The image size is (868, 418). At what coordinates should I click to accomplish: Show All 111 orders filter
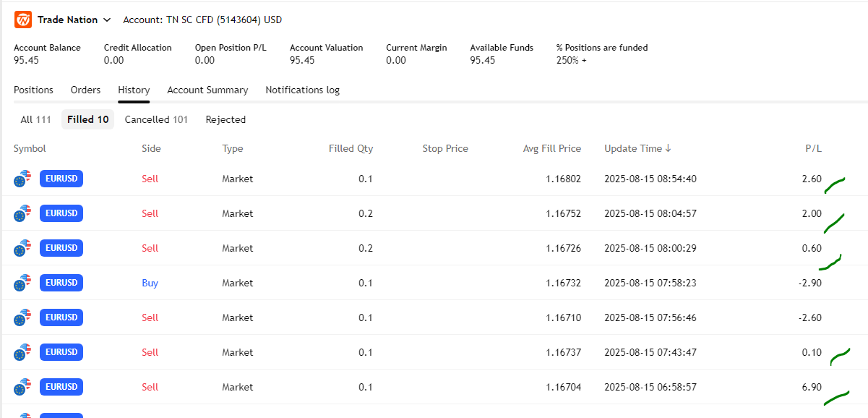35,119
